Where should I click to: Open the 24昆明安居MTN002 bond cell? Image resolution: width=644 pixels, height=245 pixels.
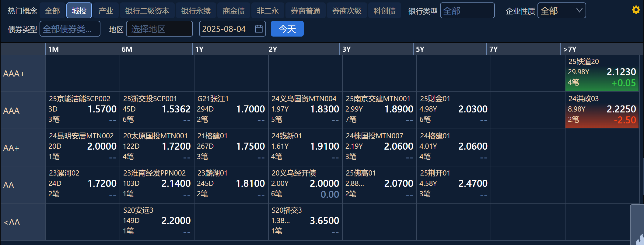(x=83, y=147)
